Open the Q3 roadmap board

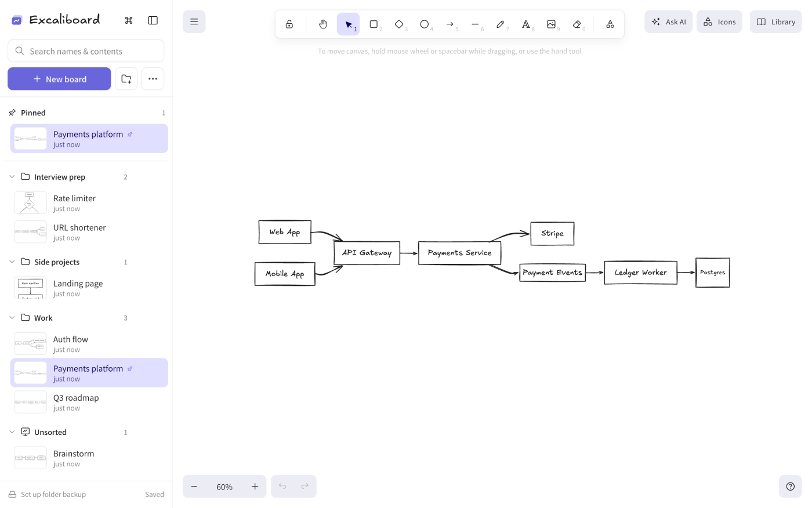[89, 402]
